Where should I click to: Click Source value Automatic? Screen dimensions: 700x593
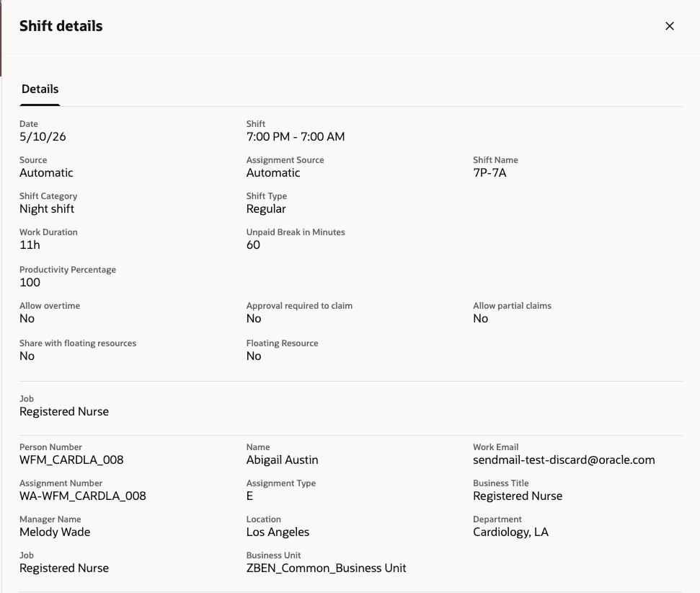click(46, 173)
